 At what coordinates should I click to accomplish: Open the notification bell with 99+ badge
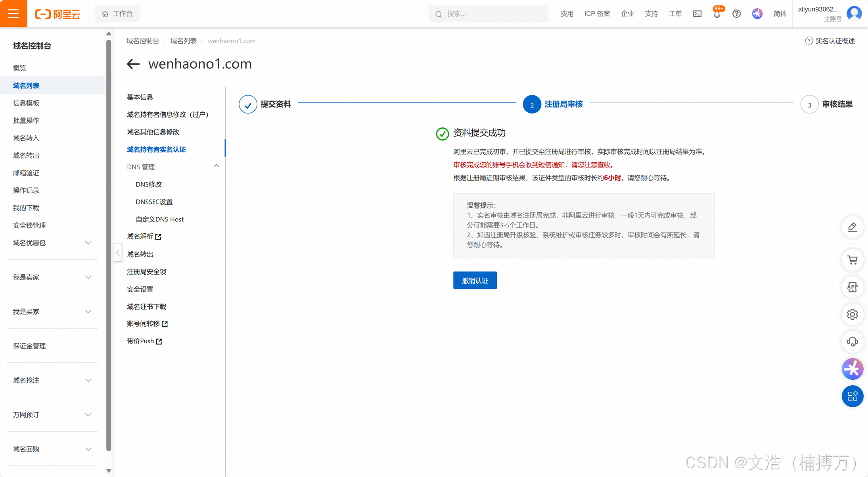[x=717, y=14]
